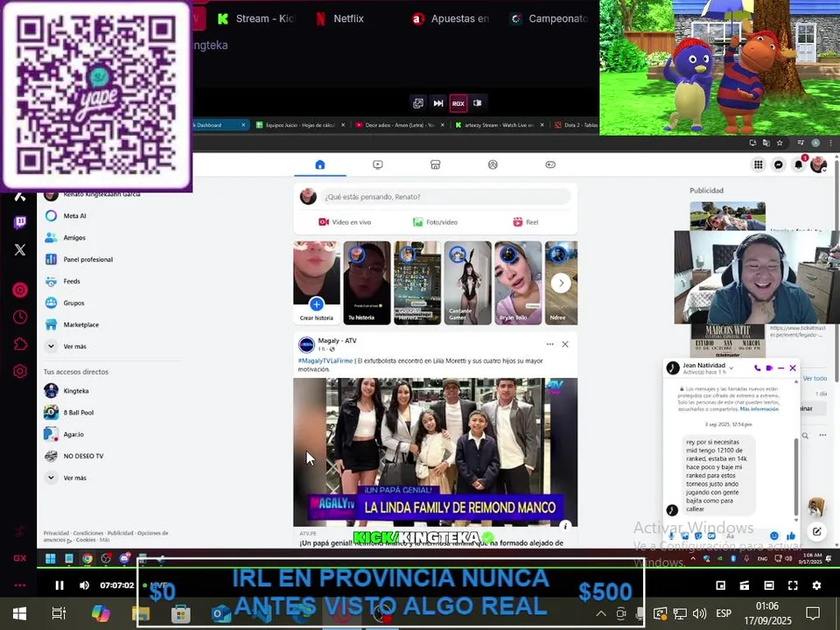This screenshot has width=840, height=630.
Task: Open Windows Start on the bottom taskbar
Action: click(x=19, y=612)
